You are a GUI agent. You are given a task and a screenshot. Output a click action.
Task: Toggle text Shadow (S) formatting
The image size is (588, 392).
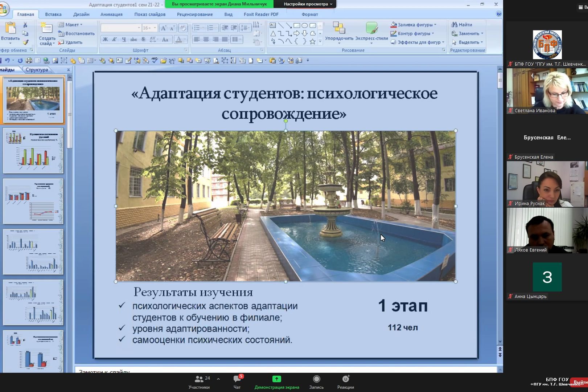tap(143, 39)
